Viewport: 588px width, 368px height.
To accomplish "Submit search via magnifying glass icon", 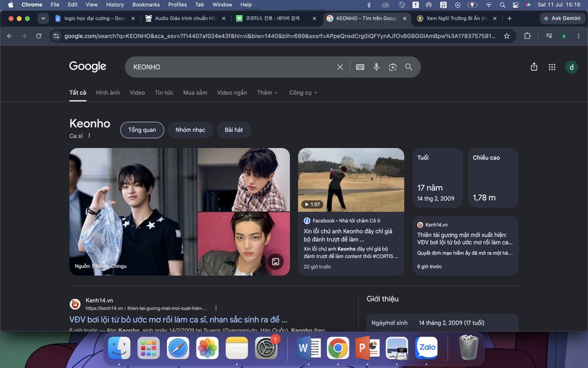I will (x=409, y=67).
